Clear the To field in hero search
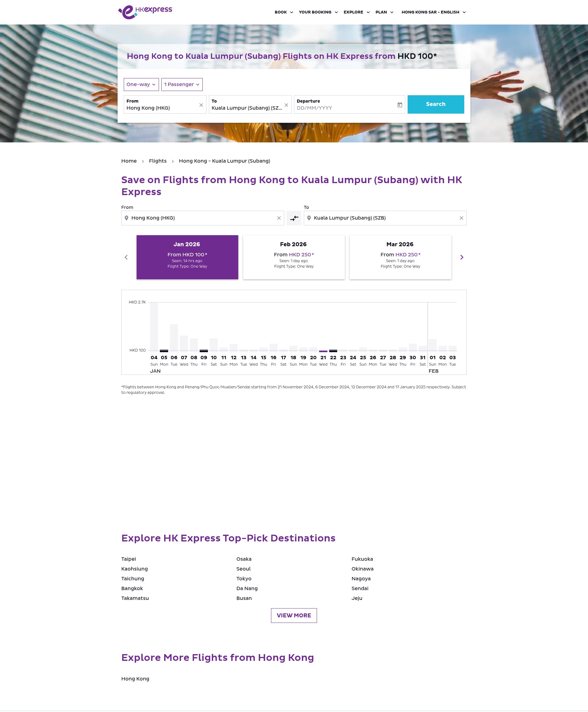This screenshot has height=712, width=588. pyautogui.click(x=286, y=105)
